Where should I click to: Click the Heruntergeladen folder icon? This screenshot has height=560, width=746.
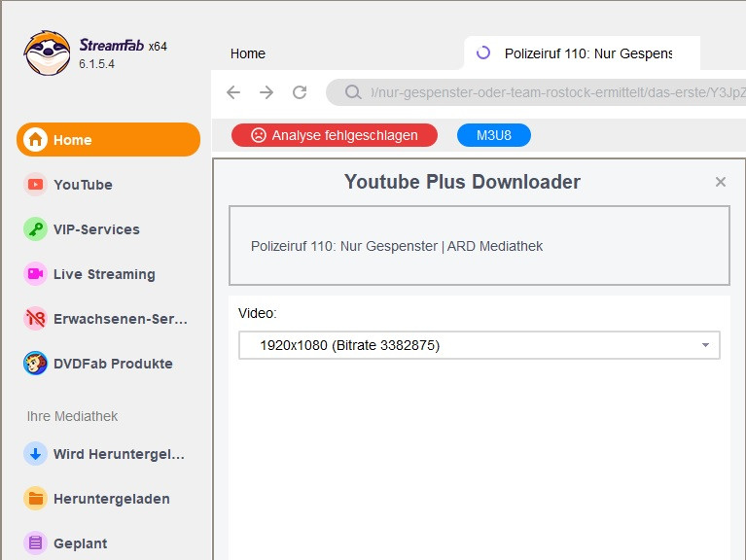[x=36, y=499]
